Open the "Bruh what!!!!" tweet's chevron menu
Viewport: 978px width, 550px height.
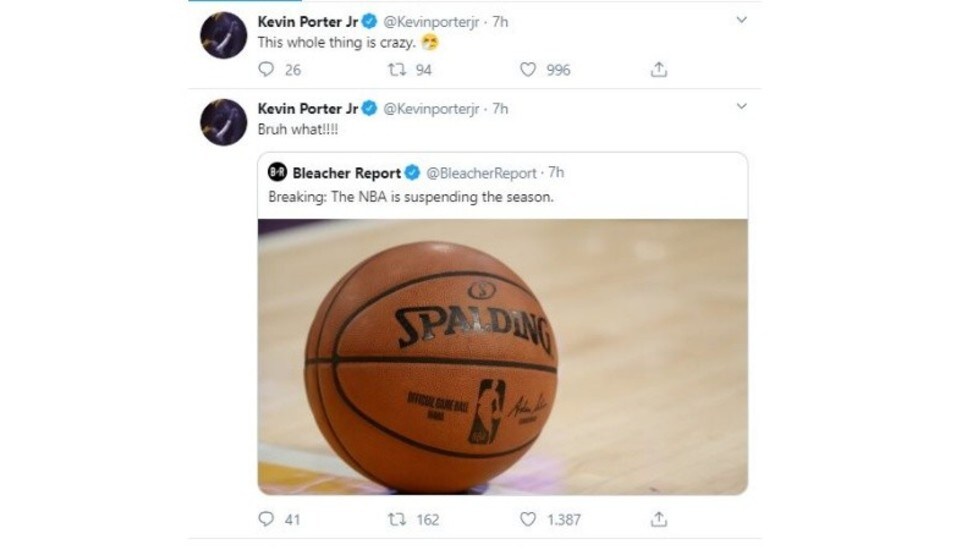(x=741, y=107)
